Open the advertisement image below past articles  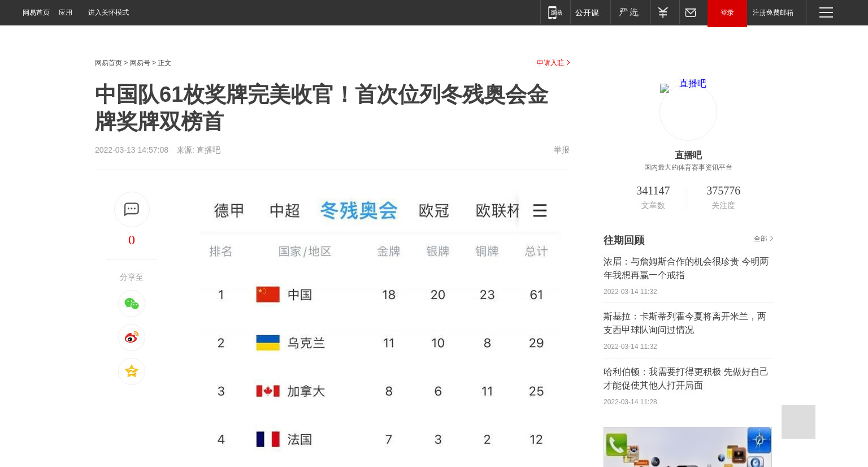[688, 447]
